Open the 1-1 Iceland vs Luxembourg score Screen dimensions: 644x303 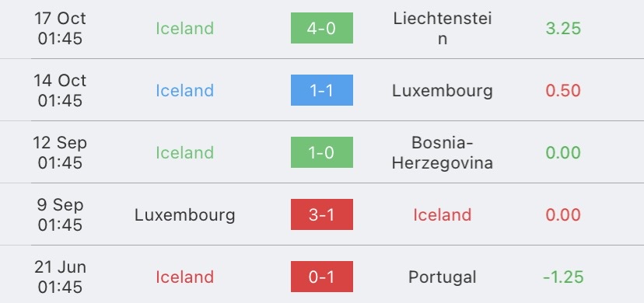[321, 90]
